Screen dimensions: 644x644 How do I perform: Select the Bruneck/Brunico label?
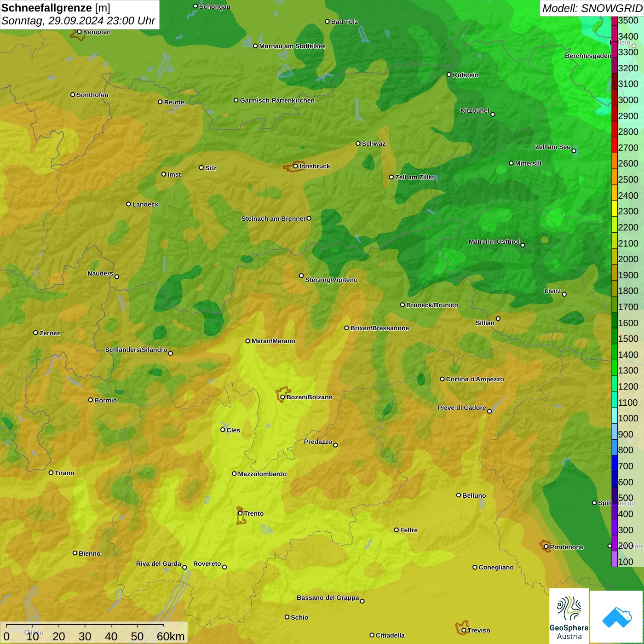click(x=432, y=305)
